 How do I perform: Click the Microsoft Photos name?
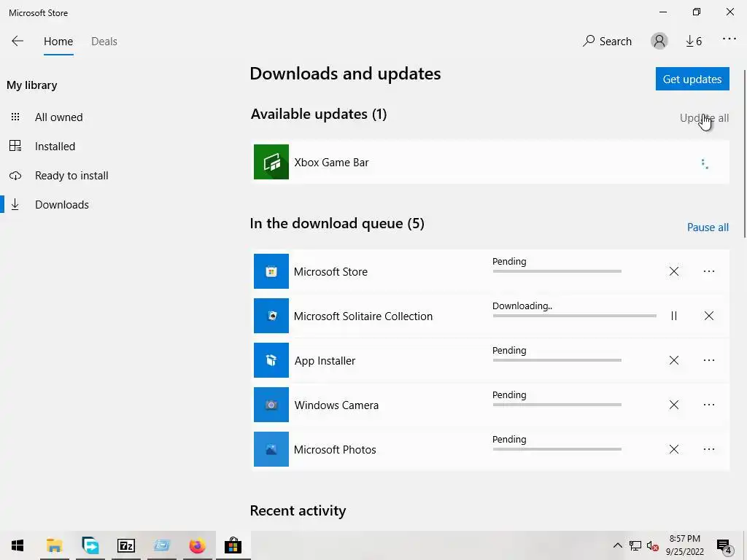click(x=335, y=449)
